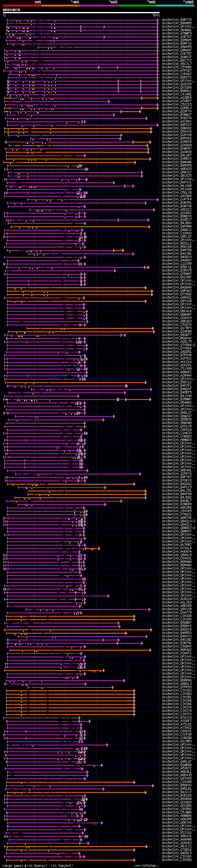The image size is (197, 868).
Task: Select UniRef100_C4J4N1 label
Action: pos(177,94)
